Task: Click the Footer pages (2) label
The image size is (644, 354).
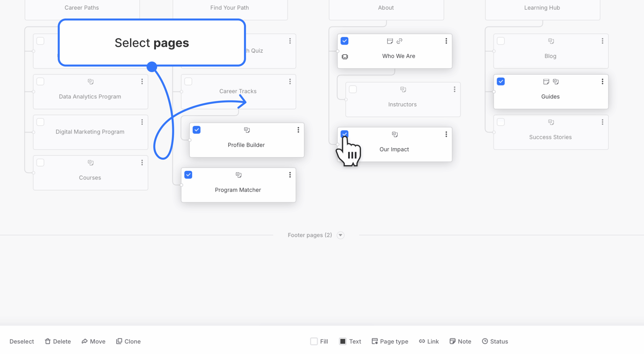Action: click(310, 235)
